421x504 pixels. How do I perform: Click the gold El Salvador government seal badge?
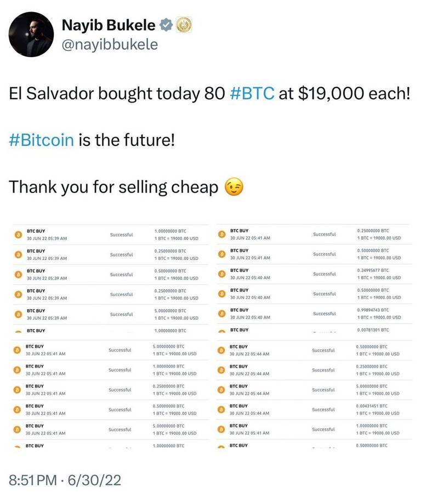pyautogui.click(x=184, y=25)
